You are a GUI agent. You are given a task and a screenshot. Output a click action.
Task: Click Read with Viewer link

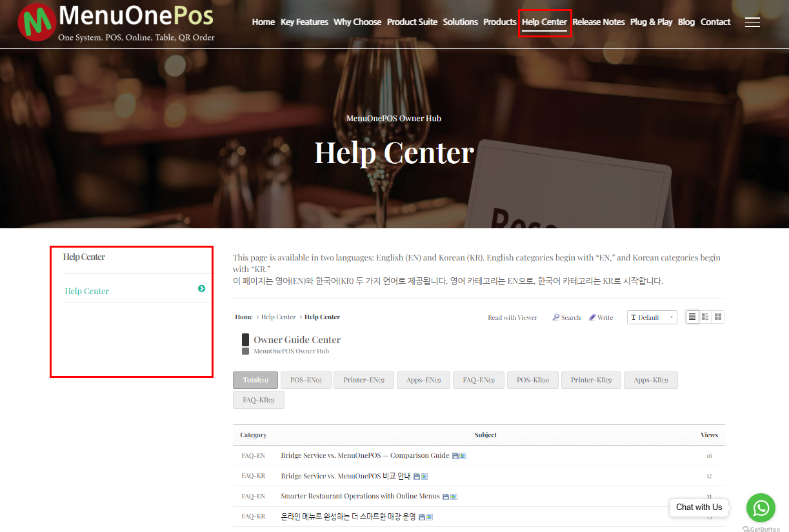pyautogui.click(x=513, y=317)
